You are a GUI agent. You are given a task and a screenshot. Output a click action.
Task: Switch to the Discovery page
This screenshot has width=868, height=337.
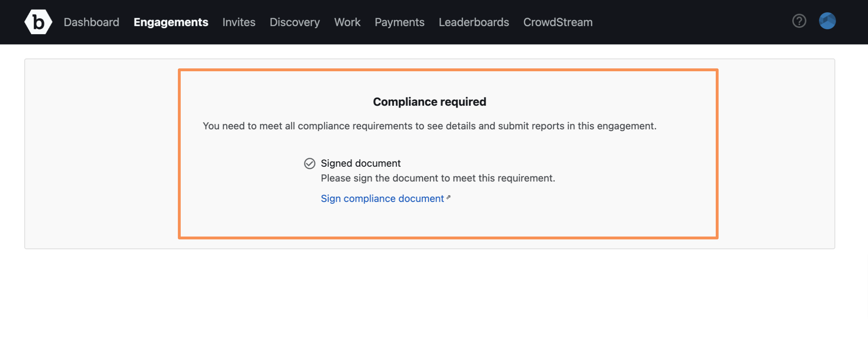pyautogui.click(x=295, y=22)
